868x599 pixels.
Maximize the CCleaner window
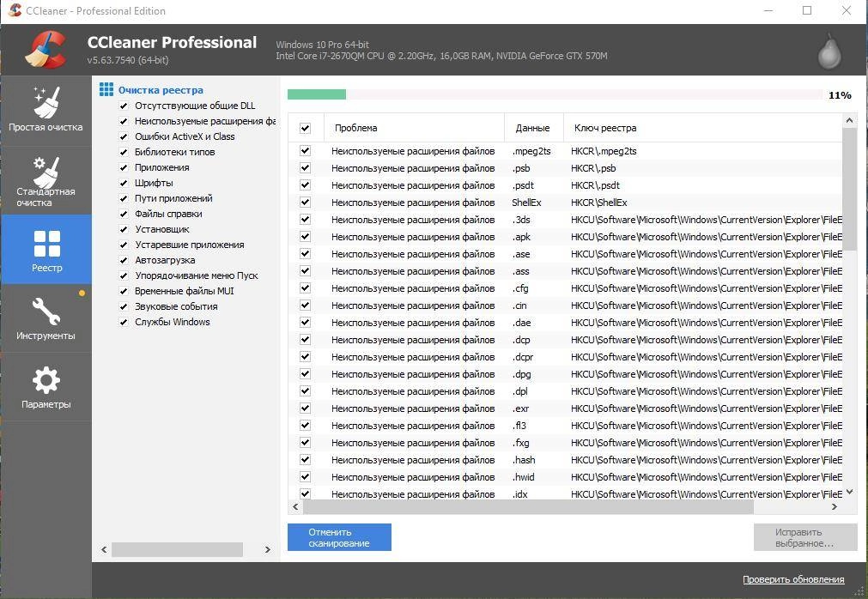point(807,10)
